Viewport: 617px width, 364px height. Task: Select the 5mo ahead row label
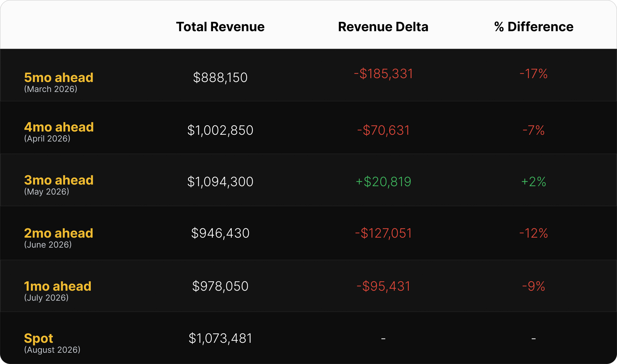coord(59,77)
